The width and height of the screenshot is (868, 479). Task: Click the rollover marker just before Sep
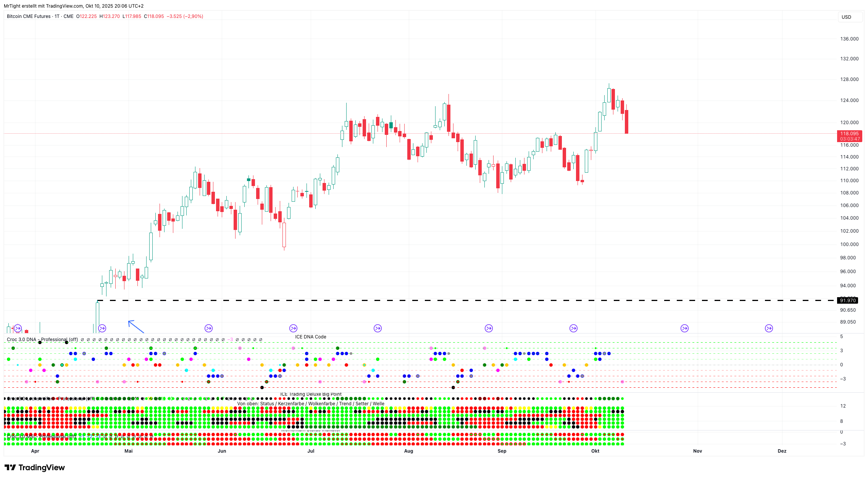pos(489,328)
